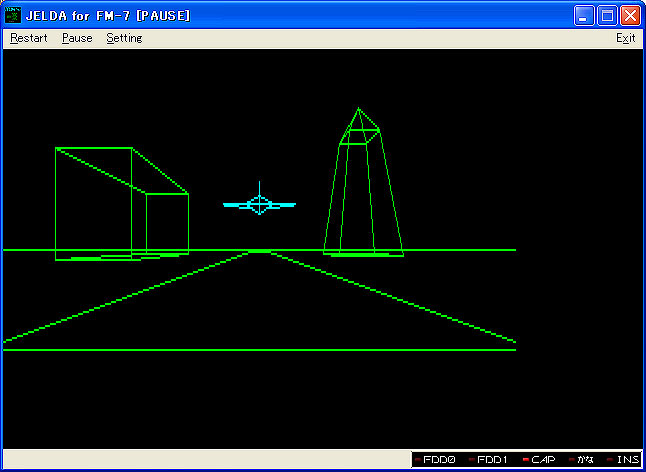
Task: Click the FDD1 drive indicator
Action: [x=490, y=460]
